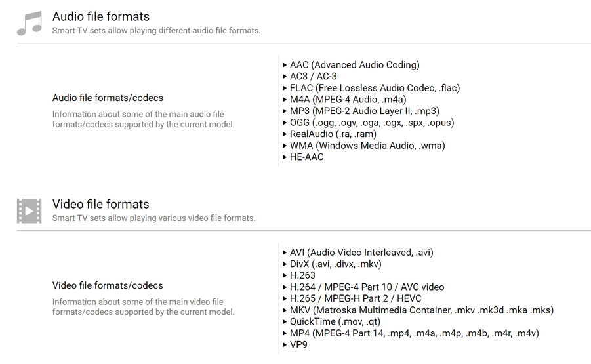Expand the WMA Windows Media Audio entry
Screen dimensions: 591x364
367,146
